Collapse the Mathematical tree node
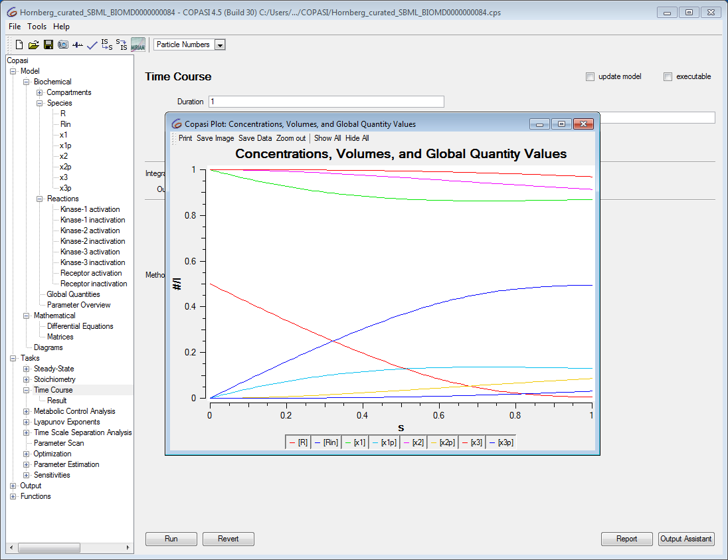Viewport: 728px width, 560px height. [x=27, y=316]
